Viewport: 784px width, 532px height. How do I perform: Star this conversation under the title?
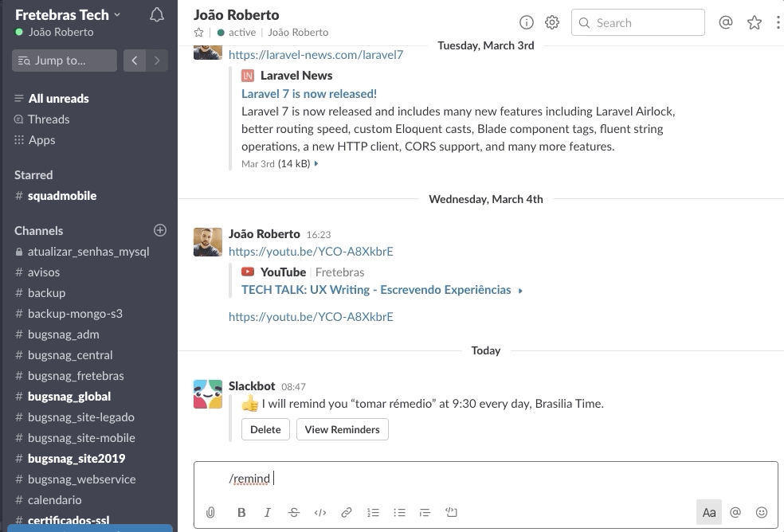198,33
